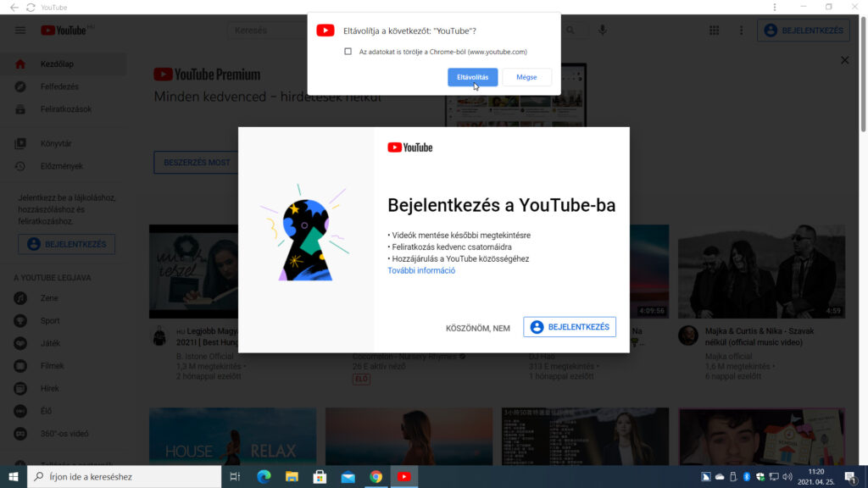Open the YouTube apps grid icon
Image resolution: width=868 pixels, height=488 pixels.
[714, 30]
